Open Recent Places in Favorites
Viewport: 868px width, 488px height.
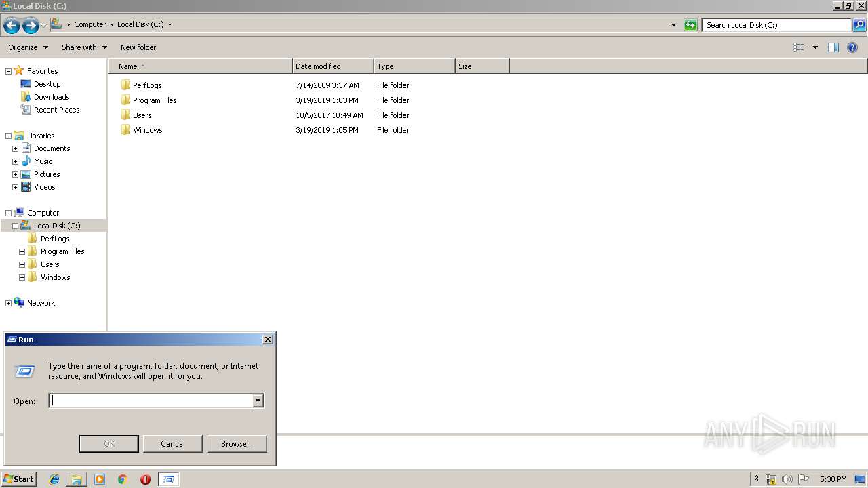(x=56, y=110)
